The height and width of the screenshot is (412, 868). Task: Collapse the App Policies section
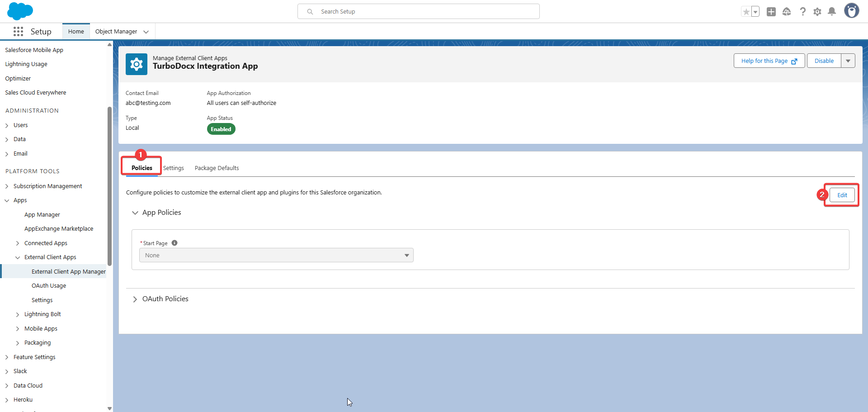(135, 213)
